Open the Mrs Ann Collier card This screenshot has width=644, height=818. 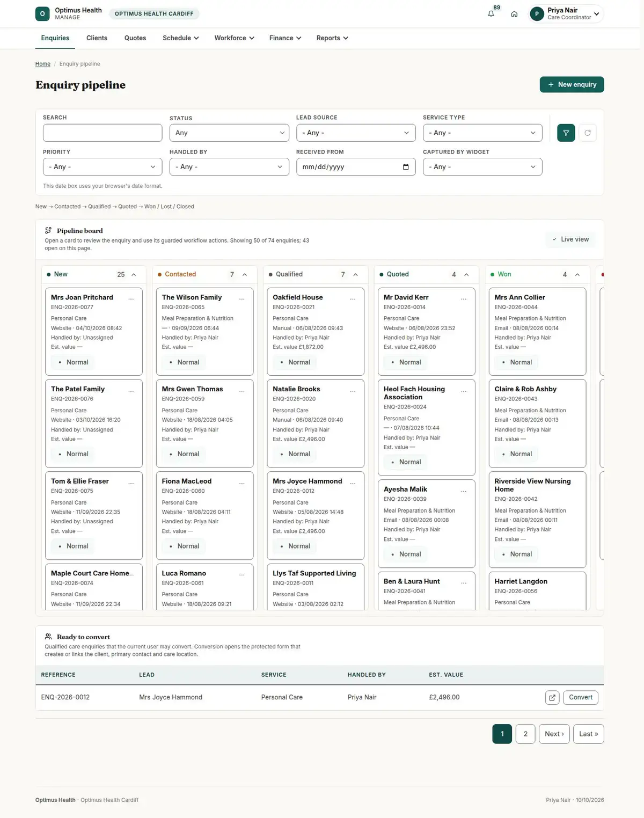[537, 332]
